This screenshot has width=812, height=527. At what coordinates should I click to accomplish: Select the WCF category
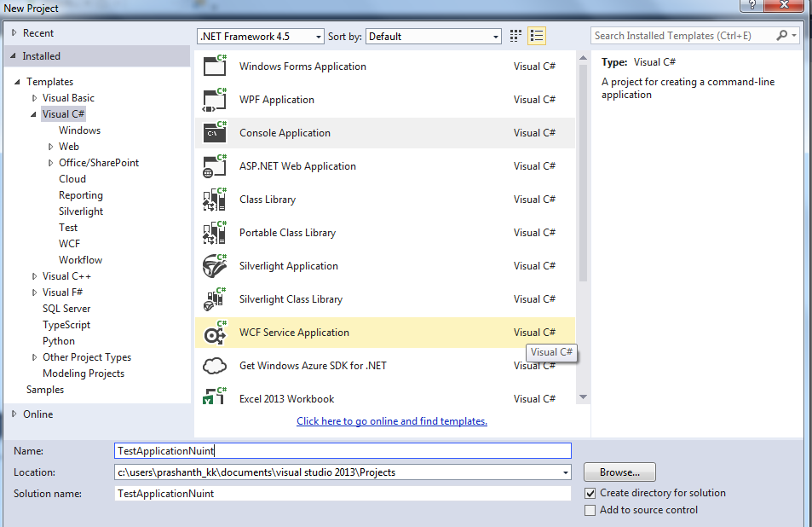point(69,244)
